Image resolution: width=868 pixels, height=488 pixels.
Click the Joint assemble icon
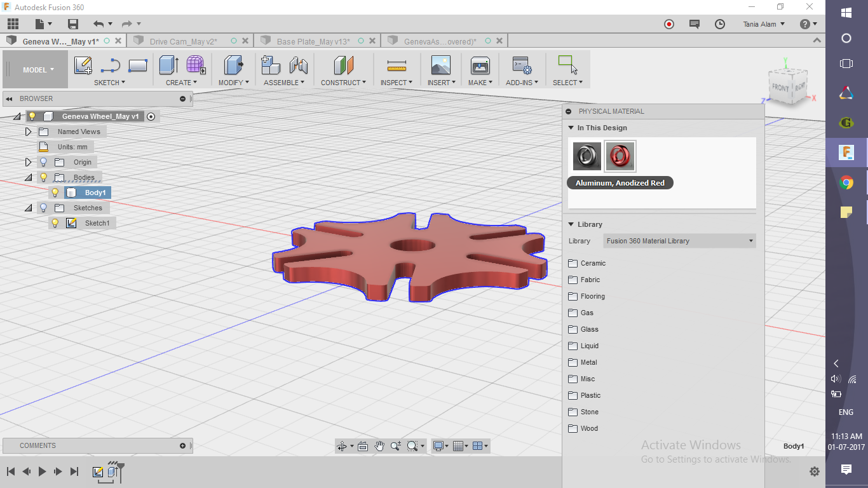click(298, 65)
